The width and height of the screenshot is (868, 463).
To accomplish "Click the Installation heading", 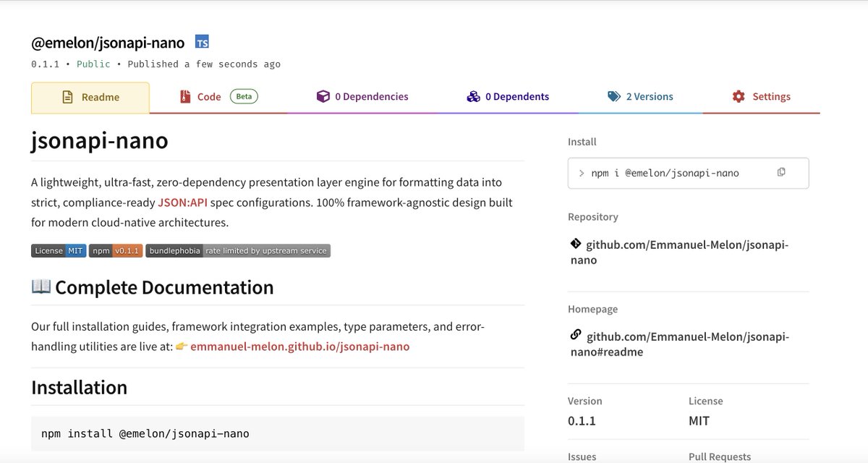I will pyautogui.click(x=80, y=387).
